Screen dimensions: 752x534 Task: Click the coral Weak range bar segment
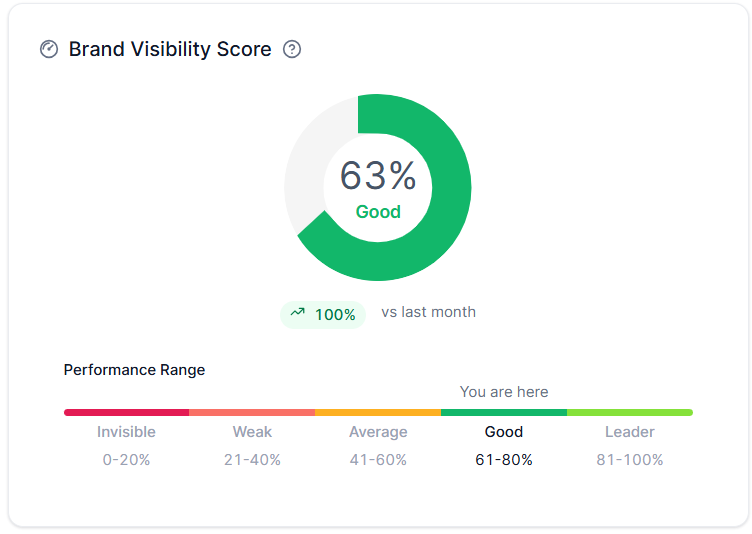[x=252, y=413]
